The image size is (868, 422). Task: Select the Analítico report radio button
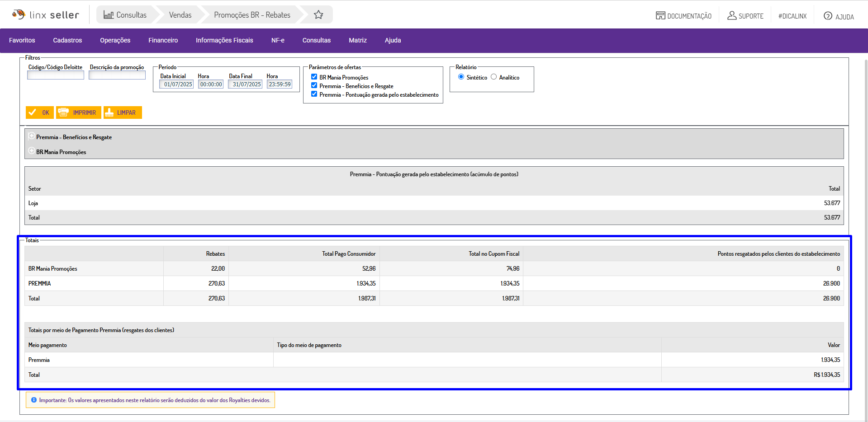tap(493, 77)
